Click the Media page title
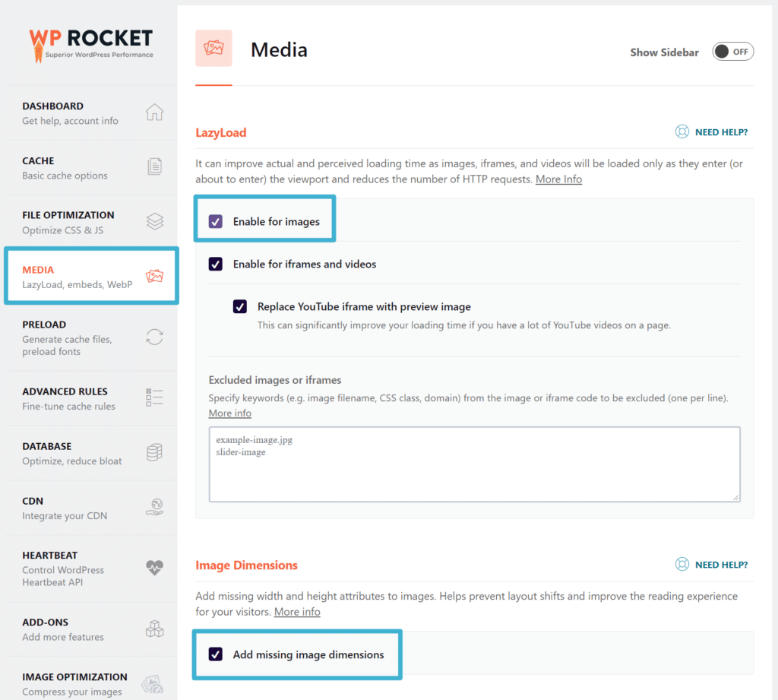Image resolution: width=778 pixels, height=700 pixels. click(279, 49)
